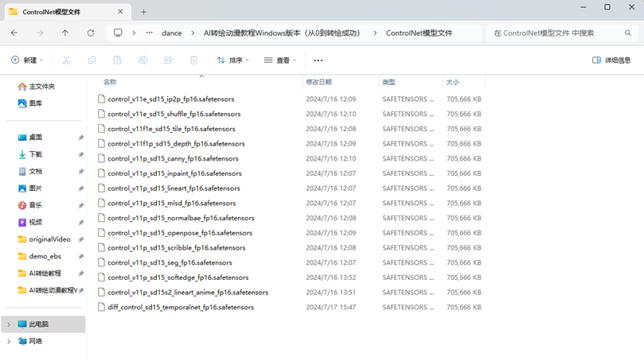Click the AI转绘动漫教程Windows版本 breadcrumb
This screenshot has width=644, height=361.
pyautogui.click(x=282, y=33)
